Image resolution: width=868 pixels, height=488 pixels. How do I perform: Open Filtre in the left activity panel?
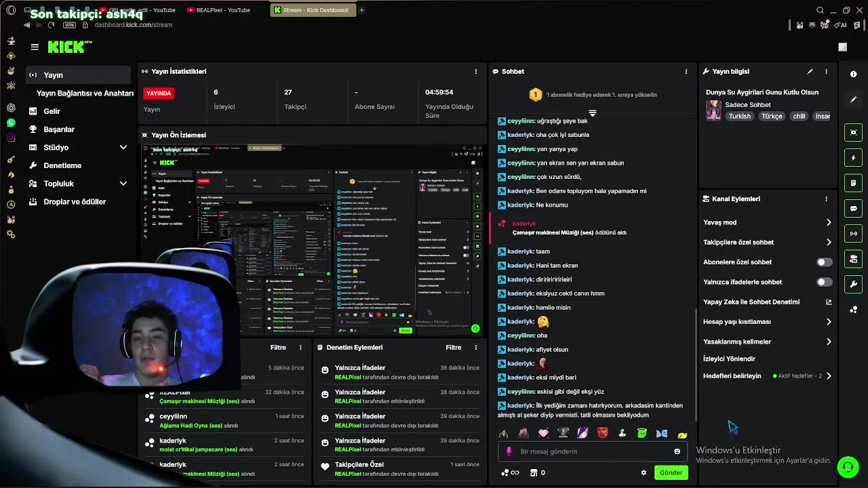tap(278, 348)
